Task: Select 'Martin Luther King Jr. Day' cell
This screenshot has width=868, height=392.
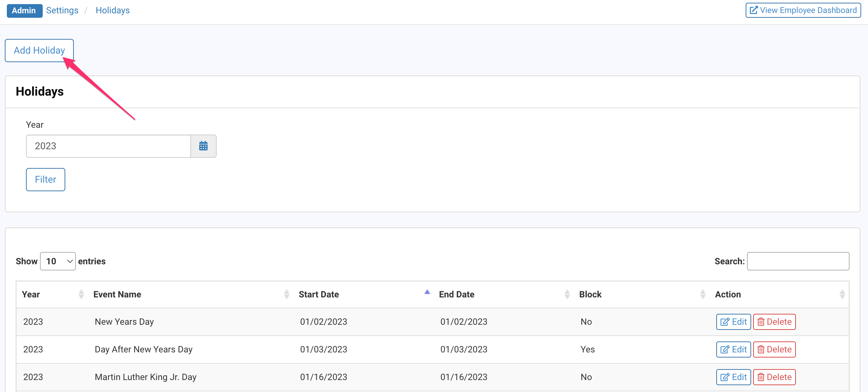Action: [x=146, y=377]
